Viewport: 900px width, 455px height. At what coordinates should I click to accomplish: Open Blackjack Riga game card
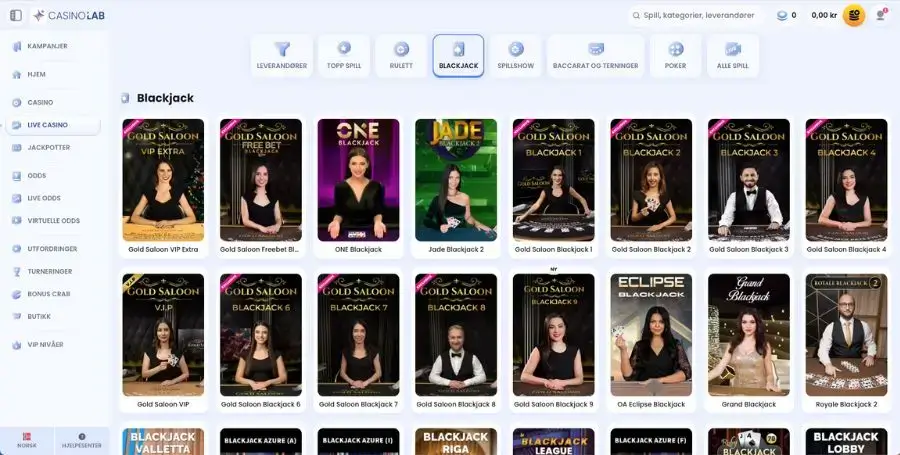(456, 441)
